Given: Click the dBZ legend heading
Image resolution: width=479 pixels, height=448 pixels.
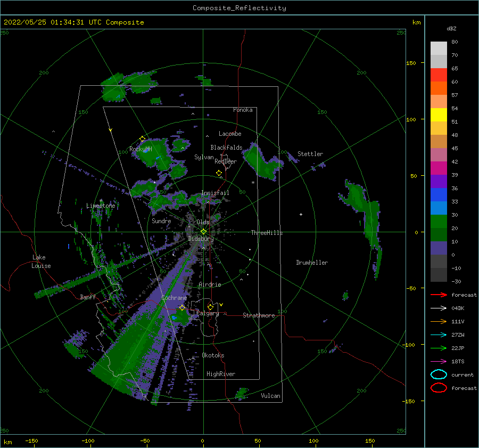Looking at the screenshot, I should click(451, 29).
